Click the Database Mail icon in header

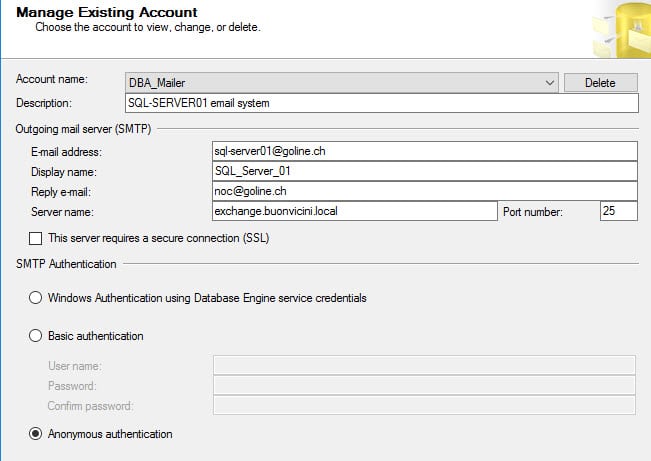[621, 31]
